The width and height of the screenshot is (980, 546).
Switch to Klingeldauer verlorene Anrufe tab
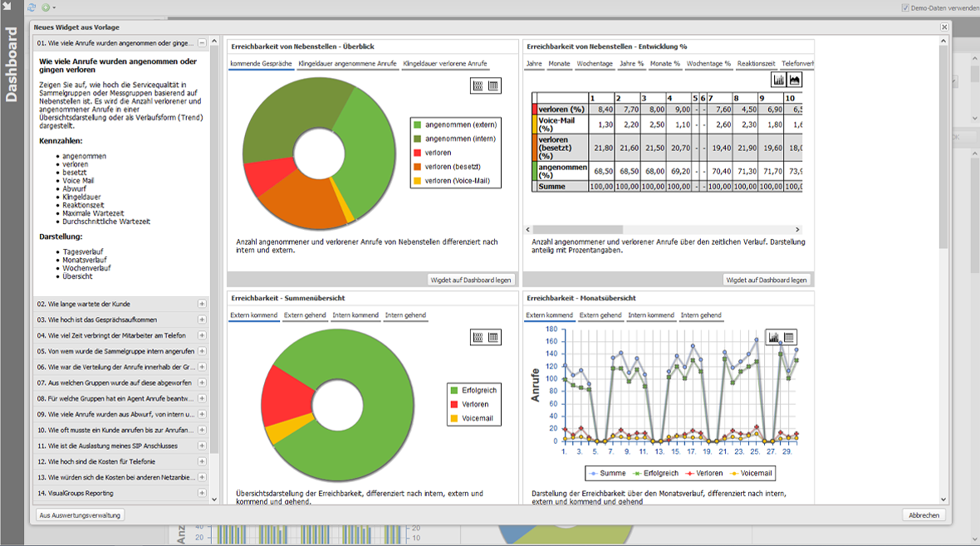445,63
